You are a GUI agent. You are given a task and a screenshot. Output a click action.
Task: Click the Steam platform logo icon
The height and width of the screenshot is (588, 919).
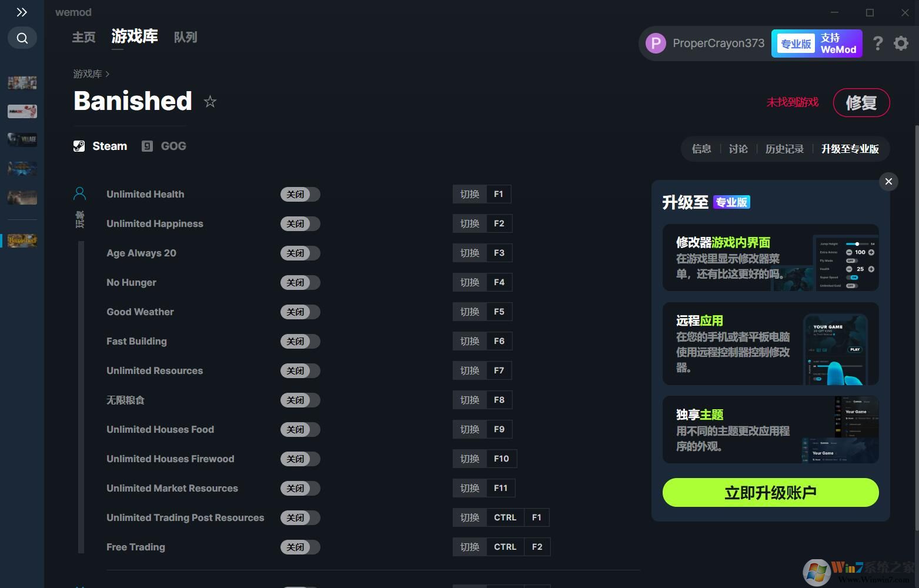click(x=79, y=146)
